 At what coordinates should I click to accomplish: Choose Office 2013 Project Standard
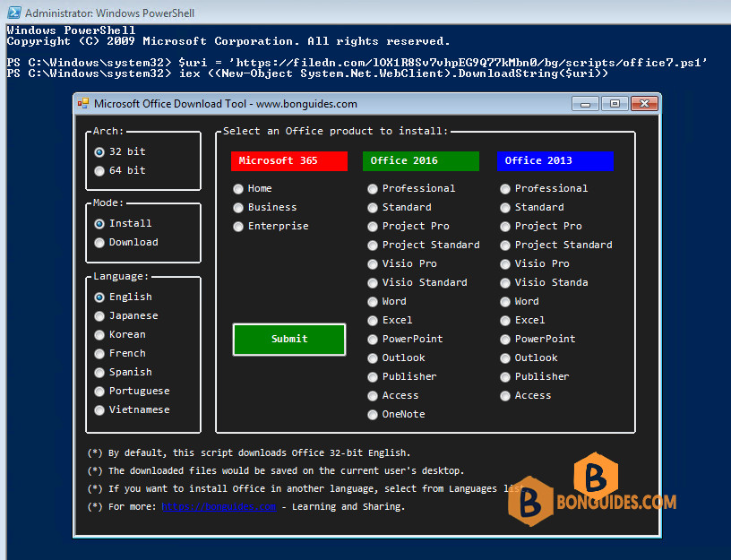pyautogui.click(x=556, y=245)
